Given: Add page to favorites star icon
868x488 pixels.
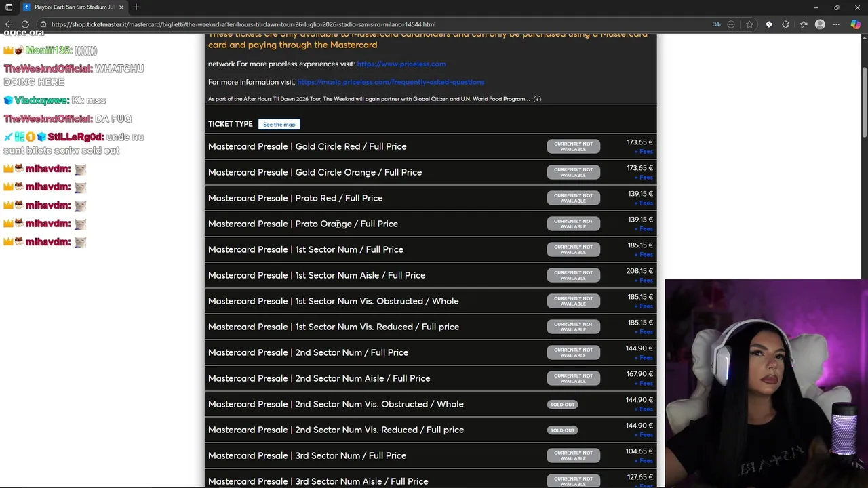Looking at the screenshot, I should pos(749,24).
